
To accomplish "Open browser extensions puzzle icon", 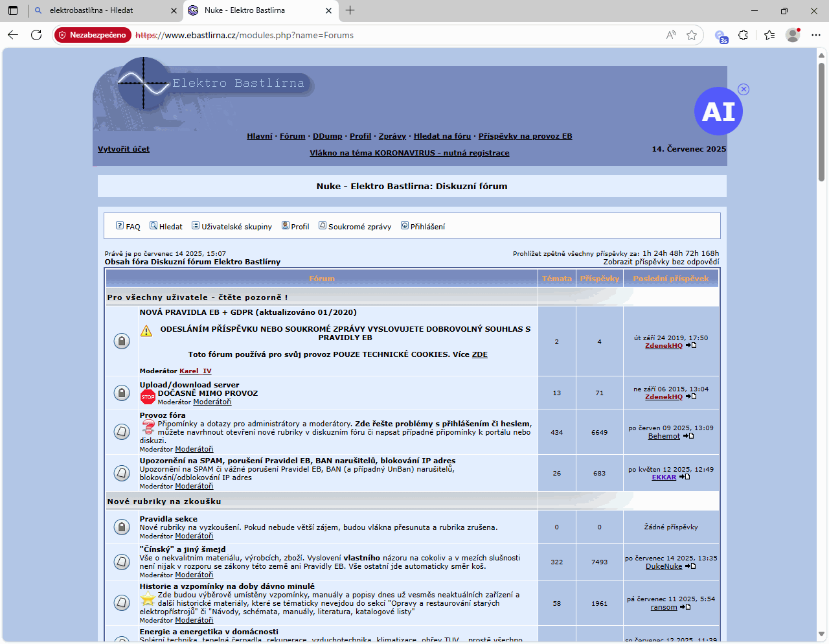I will [743, 35].
